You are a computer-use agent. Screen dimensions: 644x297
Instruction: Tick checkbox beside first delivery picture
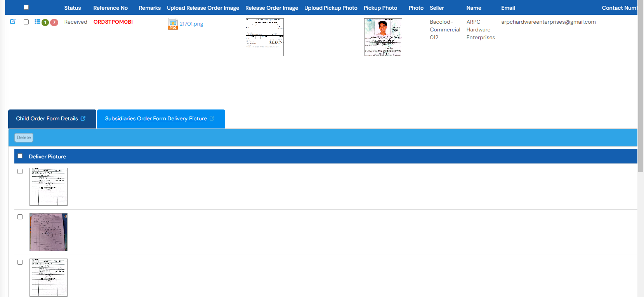[x=20, y=172]
